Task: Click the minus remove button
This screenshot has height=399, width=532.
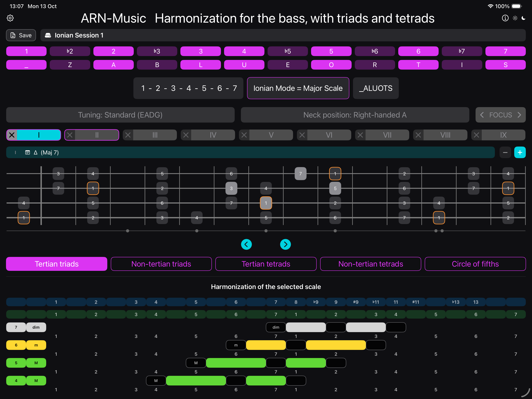Action: [505, 153]
